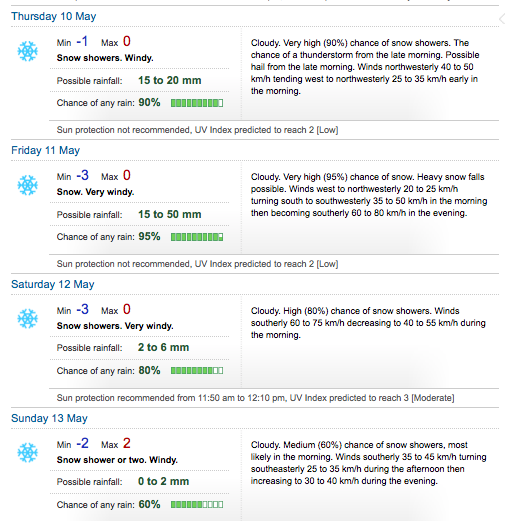Click Friday's 15 to 50 mm rainfall

(x=170, y=214)
